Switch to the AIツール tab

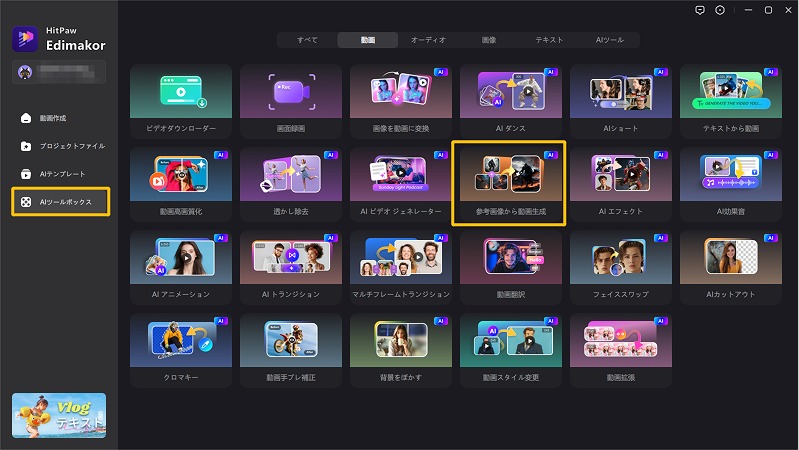(609, 40)
